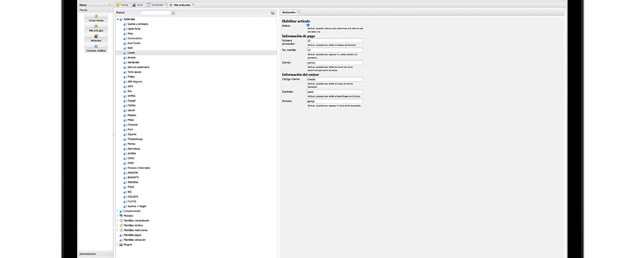Switch to the Inicio tab
Image resolution: width=644 pixels, height=258 pixels.
click(x=138, y=5)
